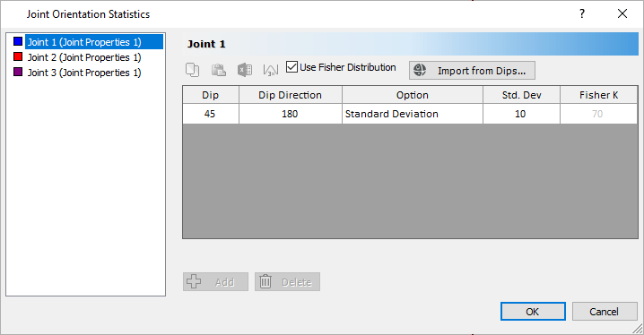Click the Dip Direction column header
Viewport: 644px width, 335px height.
[x=290, y=95]
